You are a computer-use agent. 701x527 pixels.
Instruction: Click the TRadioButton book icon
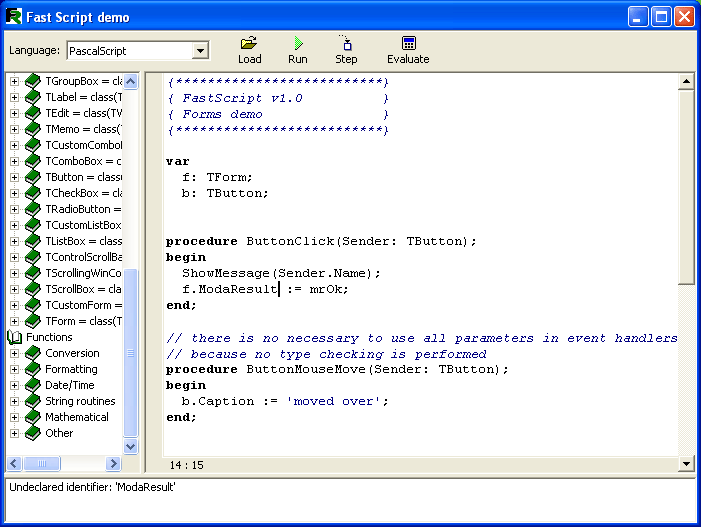pyautogui.click(x=33, y=209)
